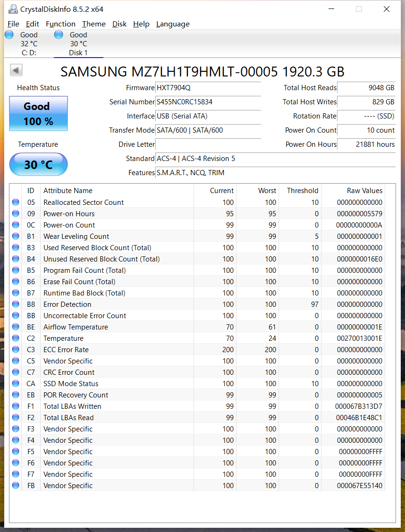Screen dimensions: 405x532
Task: Click the status dot for ECC Error Rate
Action: coord(16,349)
